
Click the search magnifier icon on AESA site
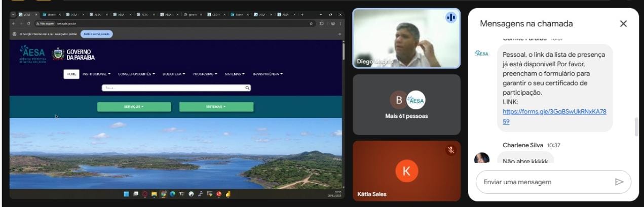247,88
